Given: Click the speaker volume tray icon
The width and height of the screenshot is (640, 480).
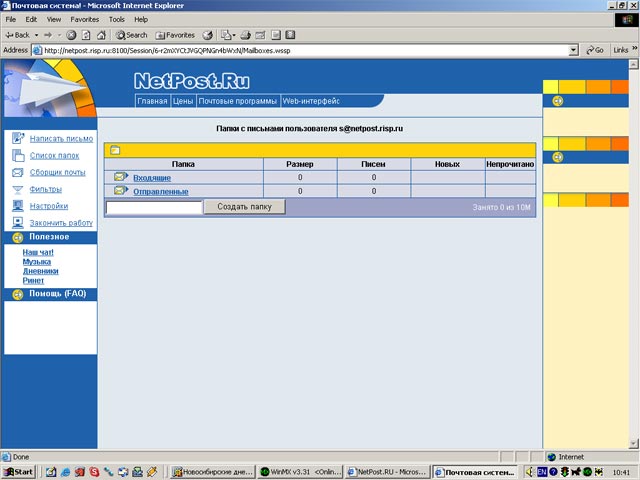Looking at the screenshot, I should coord(530,472).
